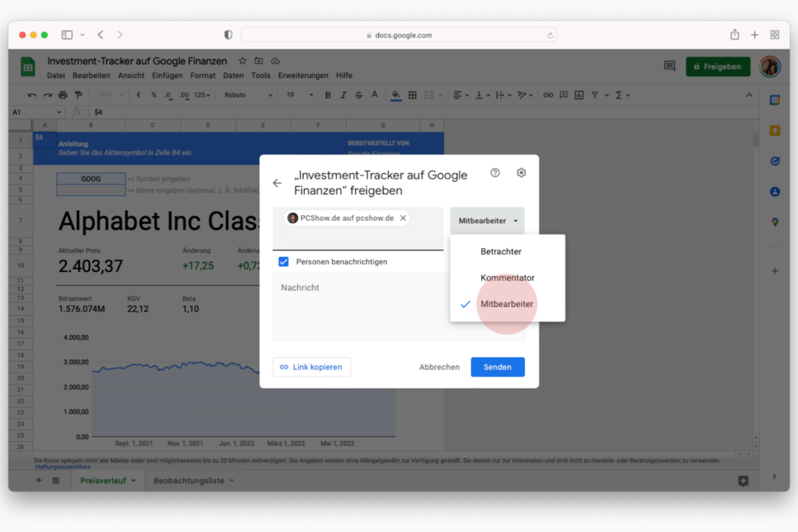The image size is (798, 532).
Task: Click the undo icon in toolbar
Action: click(x=32, y=95)
